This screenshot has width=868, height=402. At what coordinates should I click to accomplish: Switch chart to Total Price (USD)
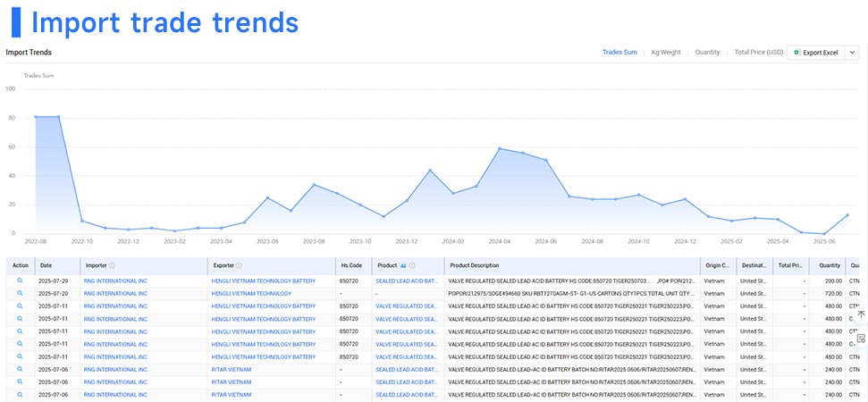(758, 53)
